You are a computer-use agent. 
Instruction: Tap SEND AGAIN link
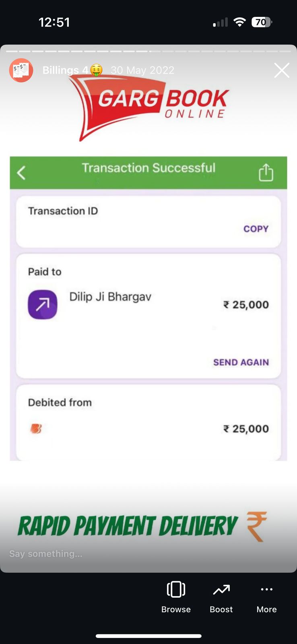coord(241,362)
